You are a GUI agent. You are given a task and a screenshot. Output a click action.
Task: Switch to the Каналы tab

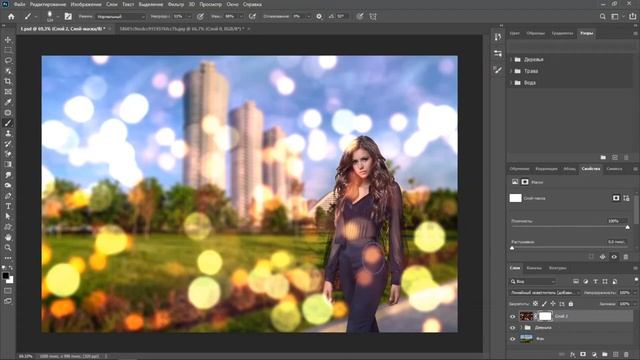click(x=534, y=268)
